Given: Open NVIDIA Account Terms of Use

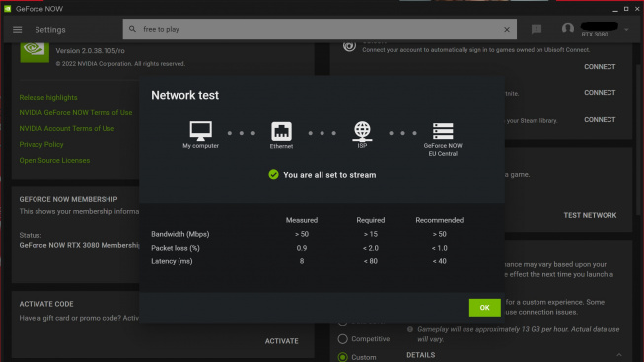Looking at the screenshot, I should click(x=66, y=128).
